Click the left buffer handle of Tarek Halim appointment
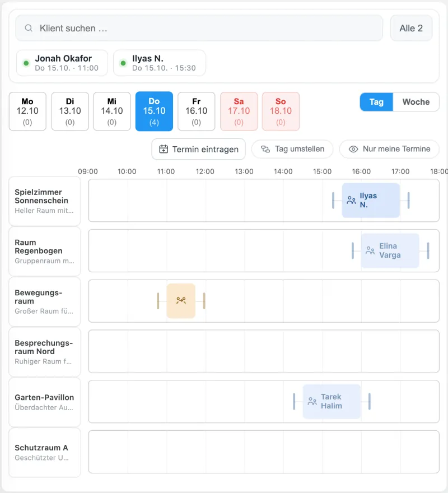Viewport: 448px width, 493px height. pos(294,402)
